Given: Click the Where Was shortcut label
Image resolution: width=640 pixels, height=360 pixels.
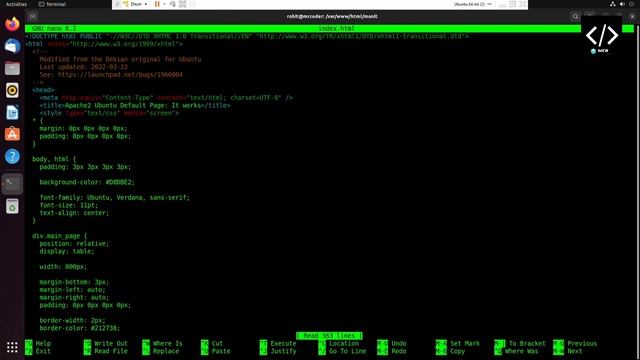Looking at the screenshot, I should [521, 351].
